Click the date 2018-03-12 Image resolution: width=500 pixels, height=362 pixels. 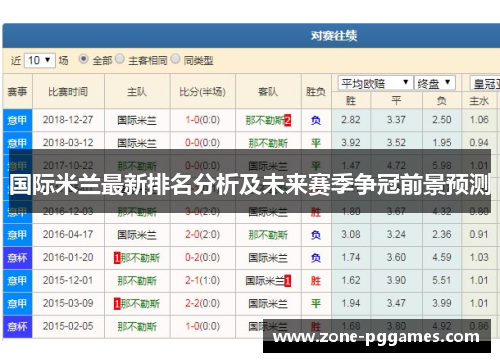[68, 143]
